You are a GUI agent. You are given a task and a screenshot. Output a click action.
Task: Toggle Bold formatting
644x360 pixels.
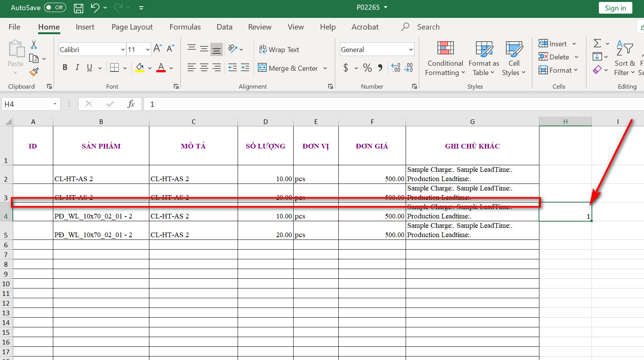coord(65,68)
